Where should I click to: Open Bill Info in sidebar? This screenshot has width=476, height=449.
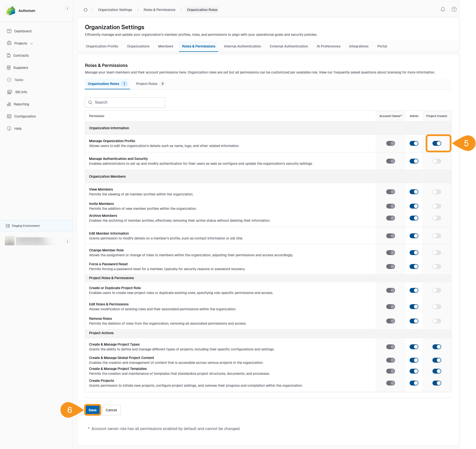tap(21, 92)
